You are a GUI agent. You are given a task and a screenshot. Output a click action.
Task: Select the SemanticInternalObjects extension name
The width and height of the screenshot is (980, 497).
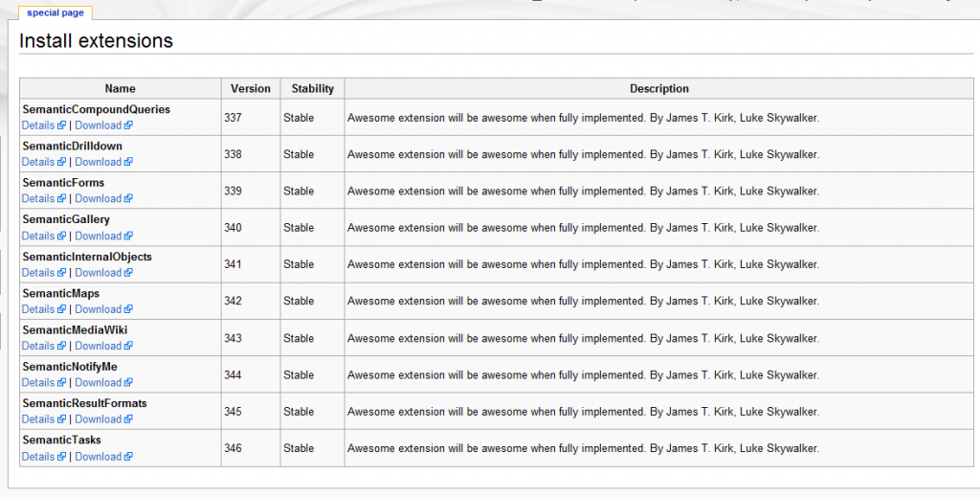87,257
